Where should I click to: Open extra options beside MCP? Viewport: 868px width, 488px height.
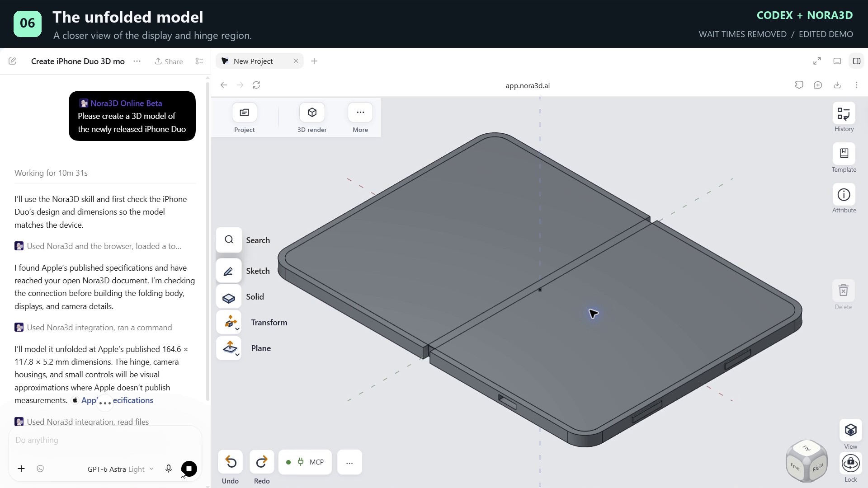tap(349, 462)
